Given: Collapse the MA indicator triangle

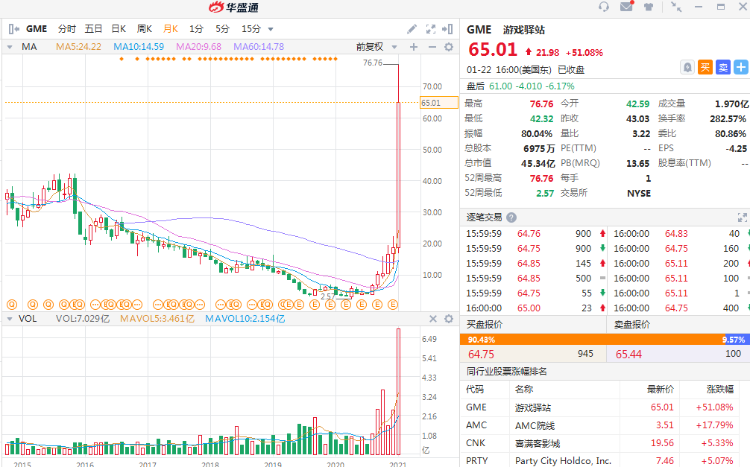Looking at the screenshot, I should pos(10,47).
